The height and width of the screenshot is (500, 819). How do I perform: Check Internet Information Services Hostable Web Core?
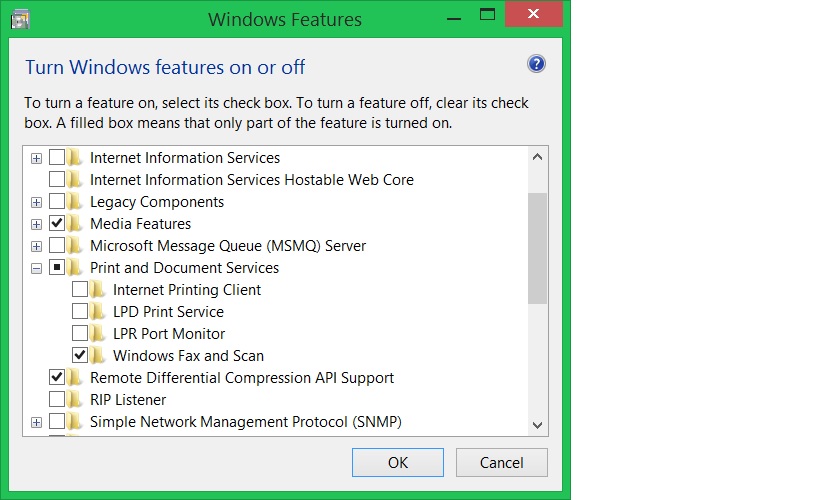[x=57, y=179]
